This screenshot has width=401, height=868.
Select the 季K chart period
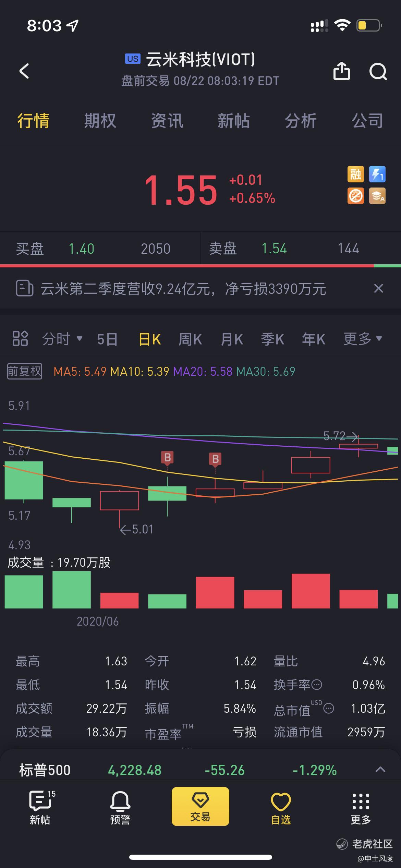(x=272, y=339)
